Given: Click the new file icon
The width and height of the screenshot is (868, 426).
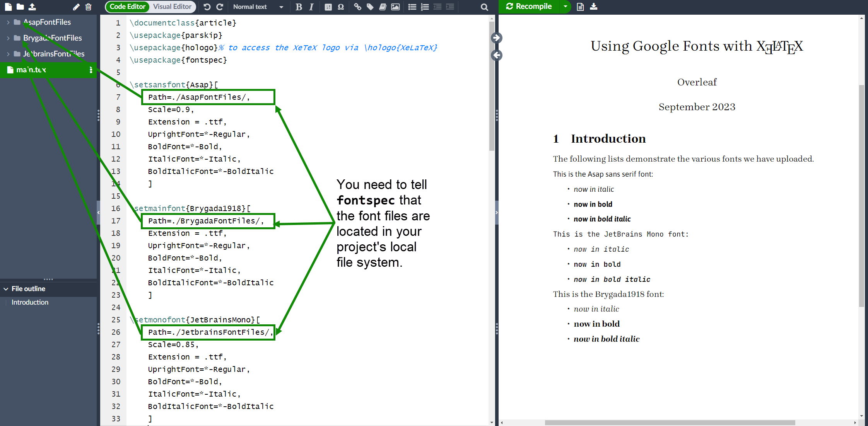Looking at the screenshot, I should (8, 7).
